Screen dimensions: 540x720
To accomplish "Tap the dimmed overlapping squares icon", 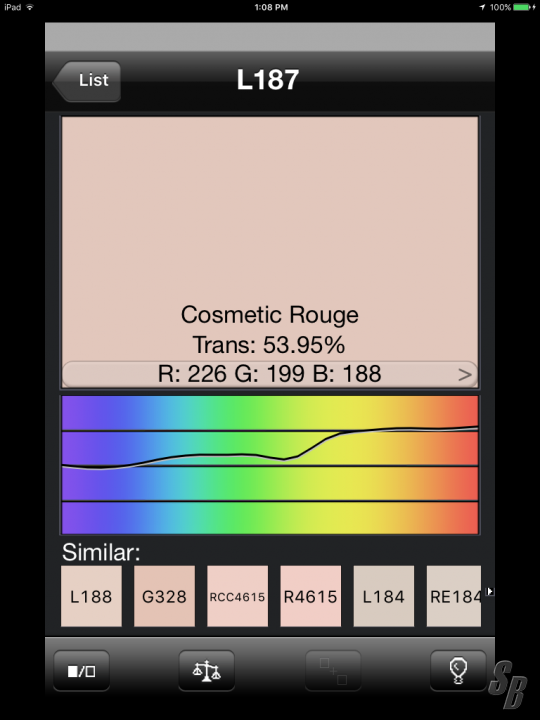I will 333,671.
